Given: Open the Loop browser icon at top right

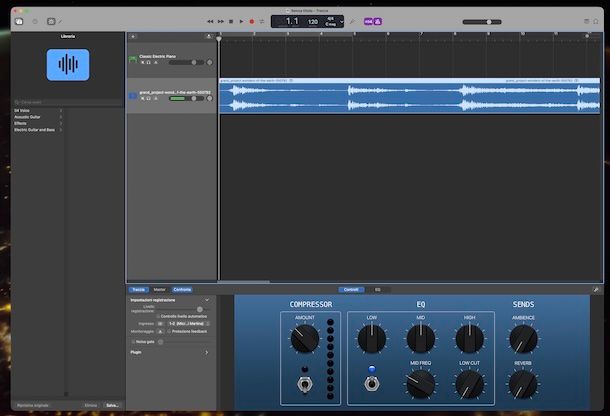Looking at the screenshot, I should pyautogui.click(x=596, y=21).
